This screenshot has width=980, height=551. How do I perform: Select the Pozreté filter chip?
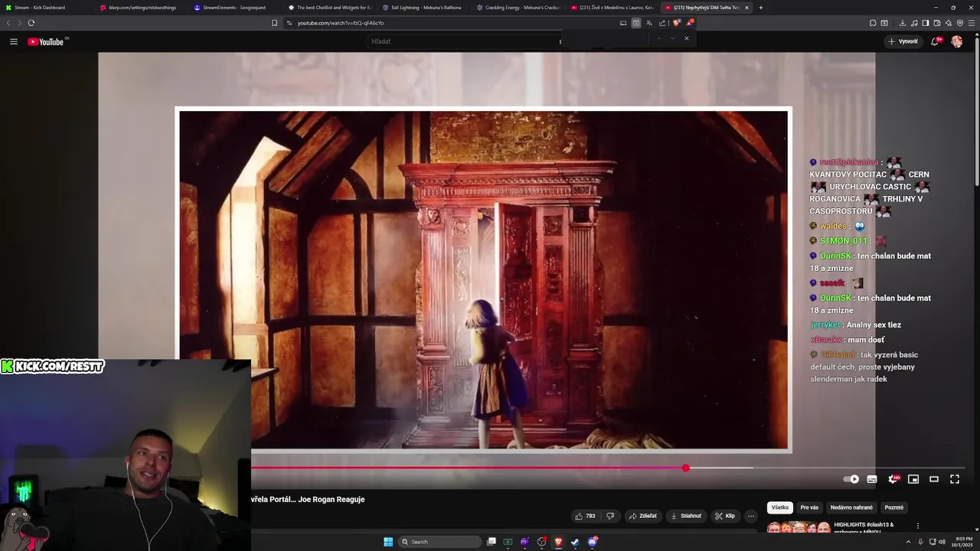point(894,507)
